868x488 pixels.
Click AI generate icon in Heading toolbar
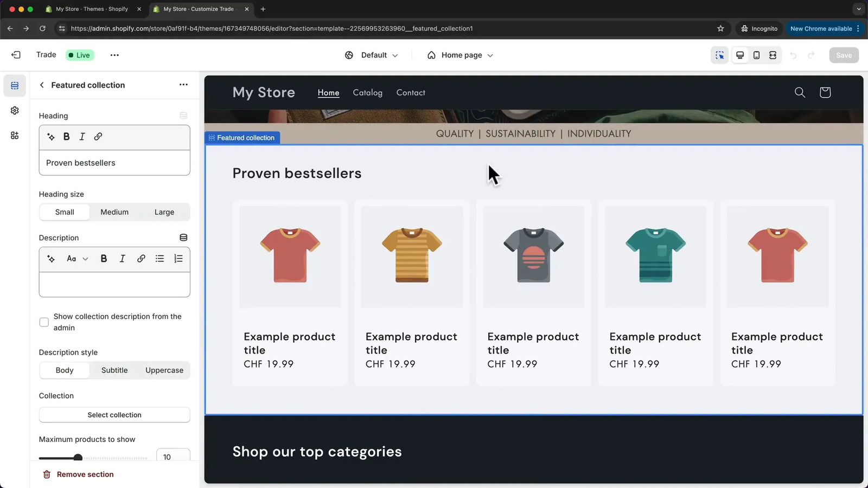tap(51, 137)
